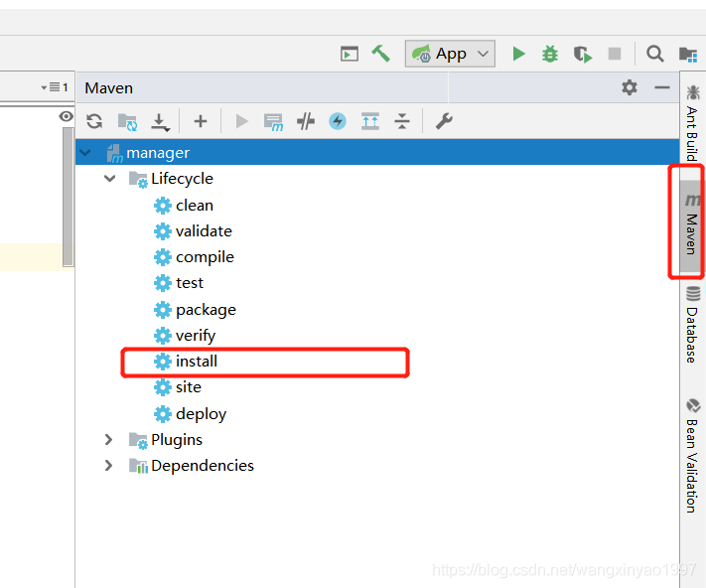This screenshot has height=588, width=706.
Task: Toggle Offline Mode in Maven toolbar
Action: 306,121
